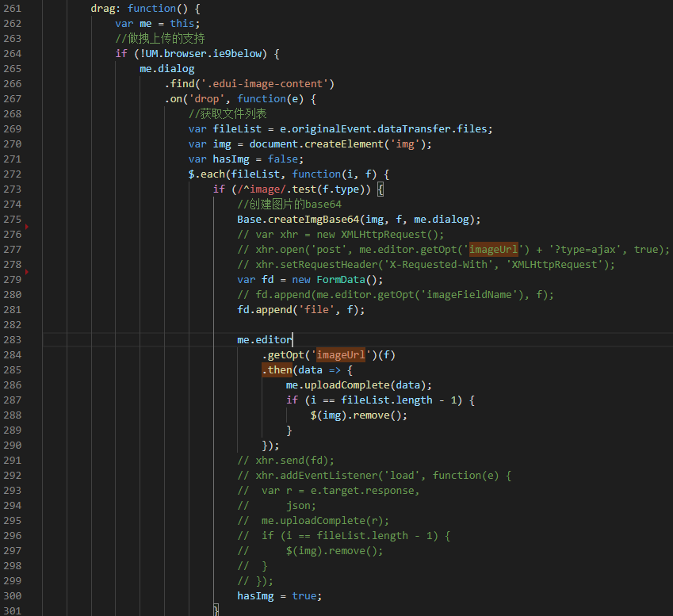Viewport: 673px width, 616px height.
Task: Click the highlighted 'imageUrl' on line 284
Action: [341, 355]
